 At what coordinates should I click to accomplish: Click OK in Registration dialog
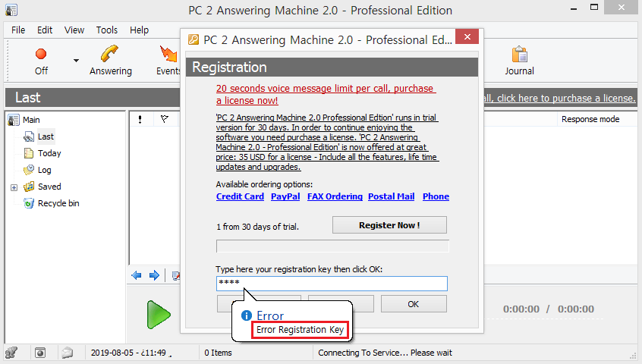(x=414, y=304)
